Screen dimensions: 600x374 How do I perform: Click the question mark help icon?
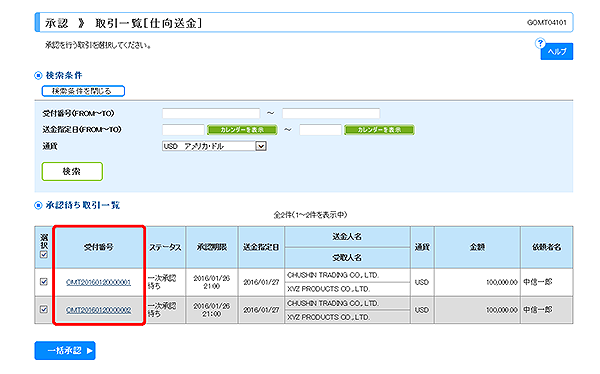[540, 43]
